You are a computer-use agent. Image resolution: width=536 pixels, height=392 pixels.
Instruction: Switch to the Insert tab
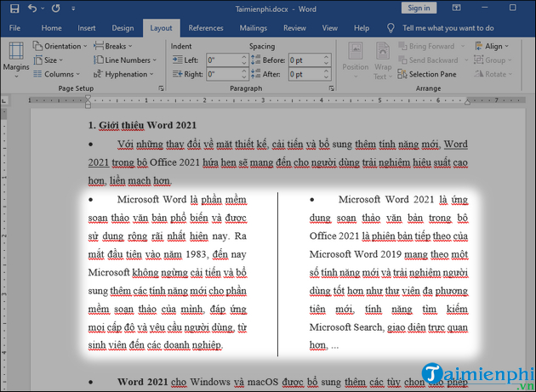coord(87,28)
